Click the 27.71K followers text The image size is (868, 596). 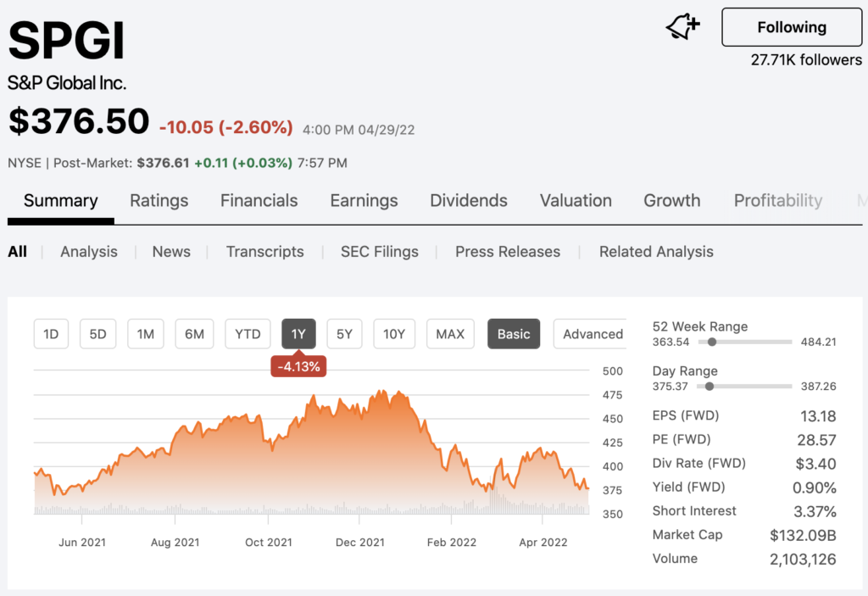click(x=806, y=60)
